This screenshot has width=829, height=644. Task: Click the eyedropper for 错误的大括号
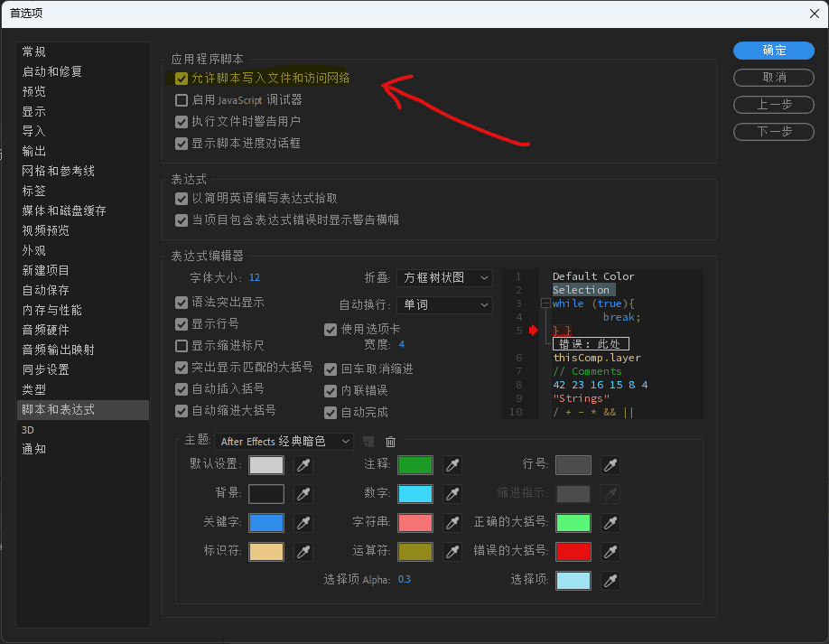611,551
